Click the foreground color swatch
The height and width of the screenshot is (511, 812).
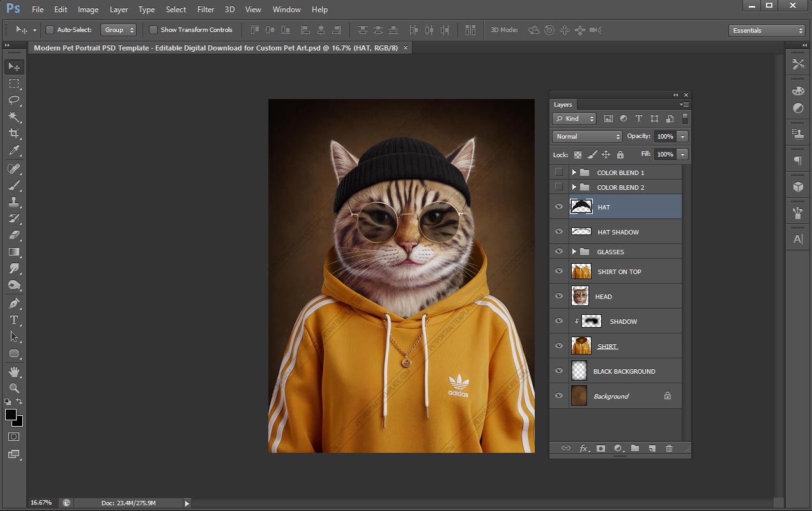click(x=10, y=415)
